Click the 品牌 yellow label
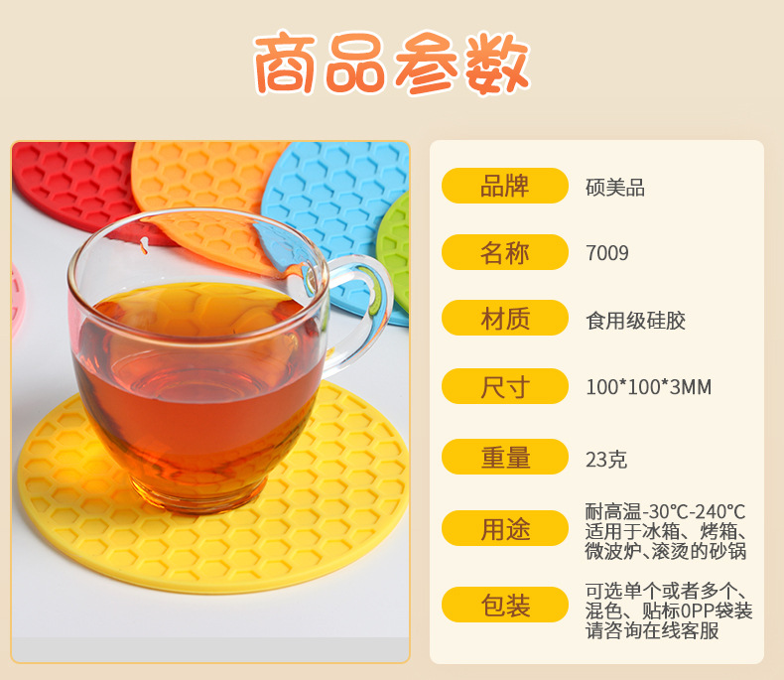The image size is (784, 680). 505,186
